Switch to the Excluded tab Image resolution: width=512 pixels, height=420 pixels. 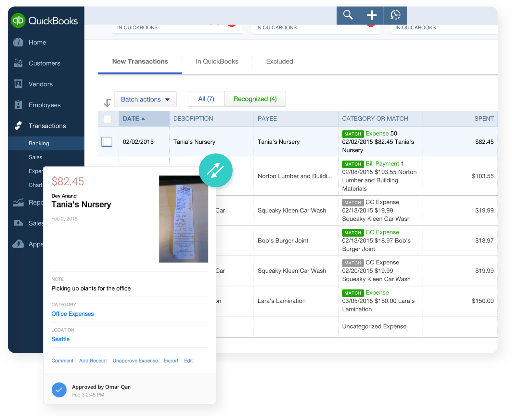[x=279, y=61]
